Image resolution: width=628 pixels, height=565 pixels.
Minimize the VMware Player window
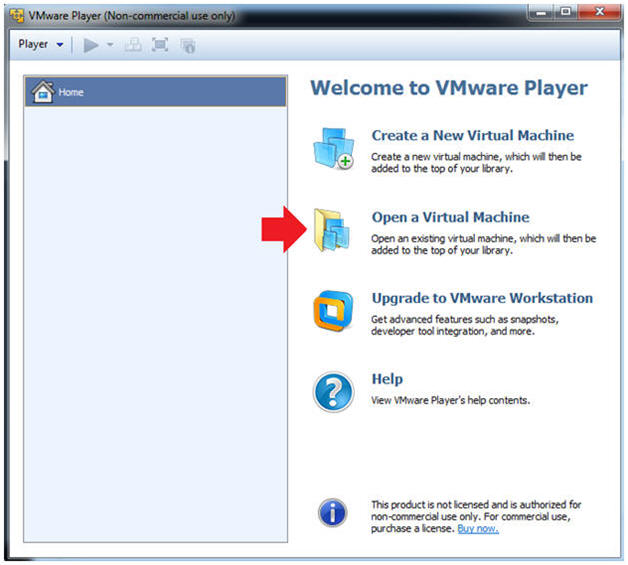tap(541, 12)
